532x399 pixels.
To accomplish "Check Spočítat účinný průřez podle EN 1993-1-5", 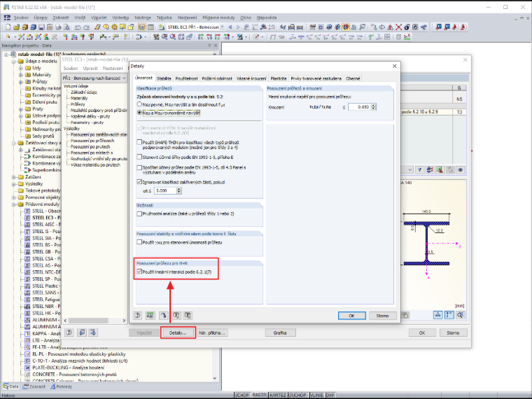I will coord(139,167).
